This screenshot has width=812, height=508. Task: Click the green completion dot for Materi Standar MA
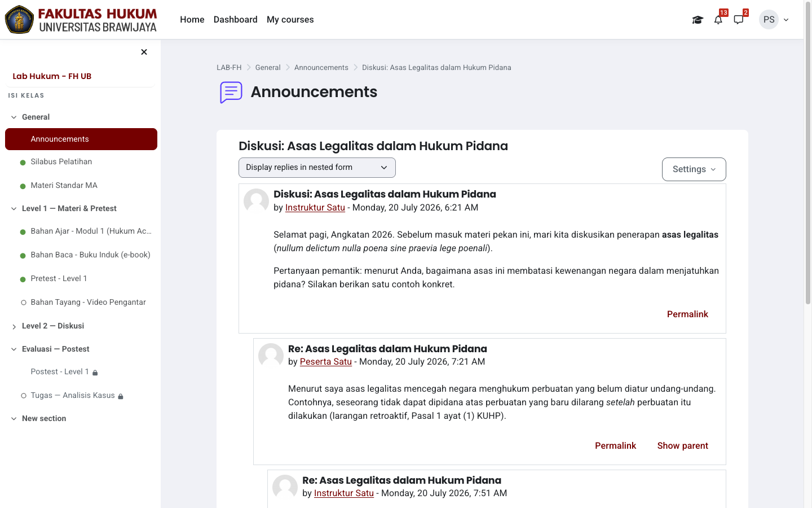click(x=23, y=186)
